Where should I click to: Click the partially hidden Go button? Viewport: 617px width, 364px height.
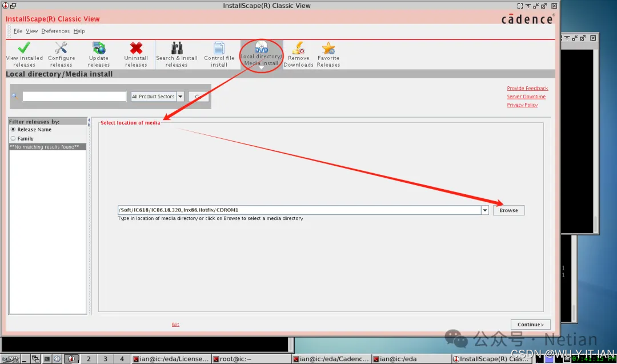click(198, 97)
